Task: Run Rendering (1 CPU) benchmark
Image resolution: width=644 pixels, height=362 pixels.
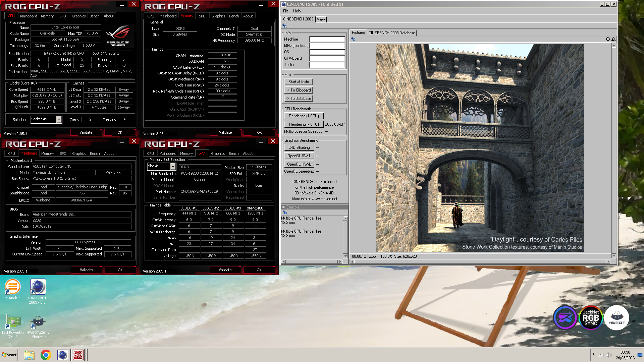Action: pos(304,116)
